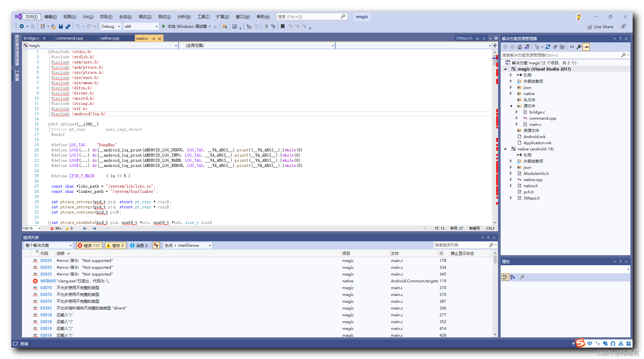Click the bookmark toggle icon in toolbar

283,27
